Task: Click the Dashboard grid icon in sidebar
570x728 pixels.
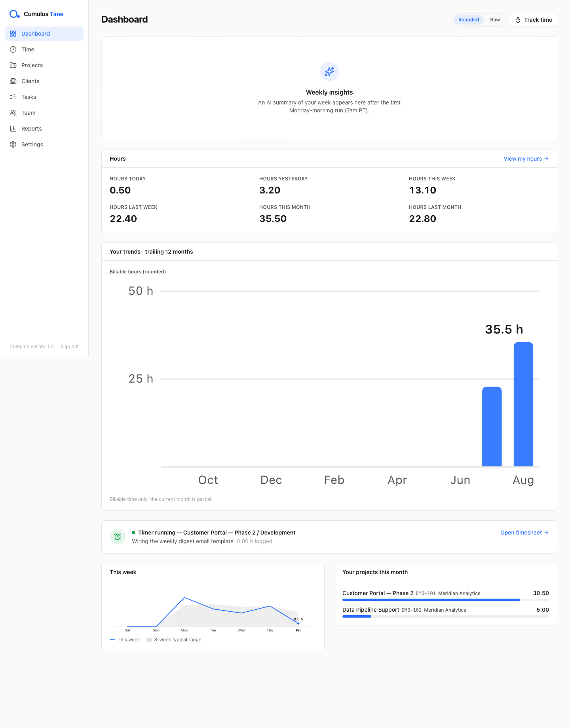Action: coord(13,34)
